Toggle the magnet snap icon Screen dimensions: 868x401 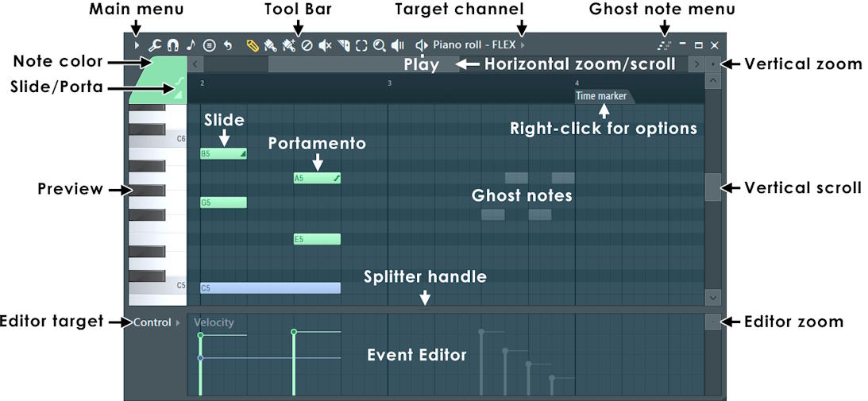(172, 46)
